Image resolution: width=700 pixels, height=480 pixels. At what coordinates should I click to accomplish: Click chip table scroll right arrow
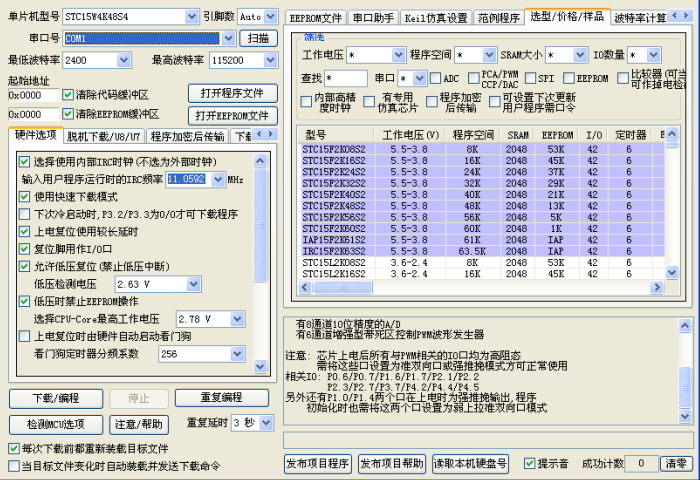click(657, 287)
